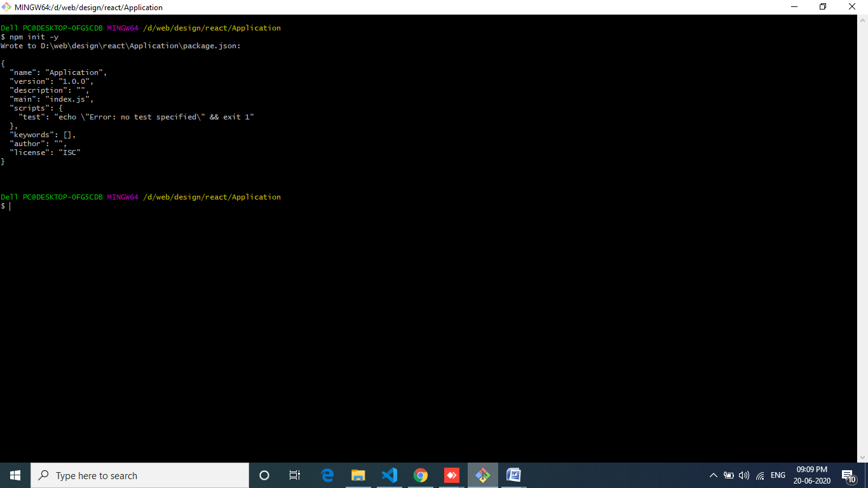
Task: Open Git Bash from the taskbar
Action: click(x=483, y=475)
